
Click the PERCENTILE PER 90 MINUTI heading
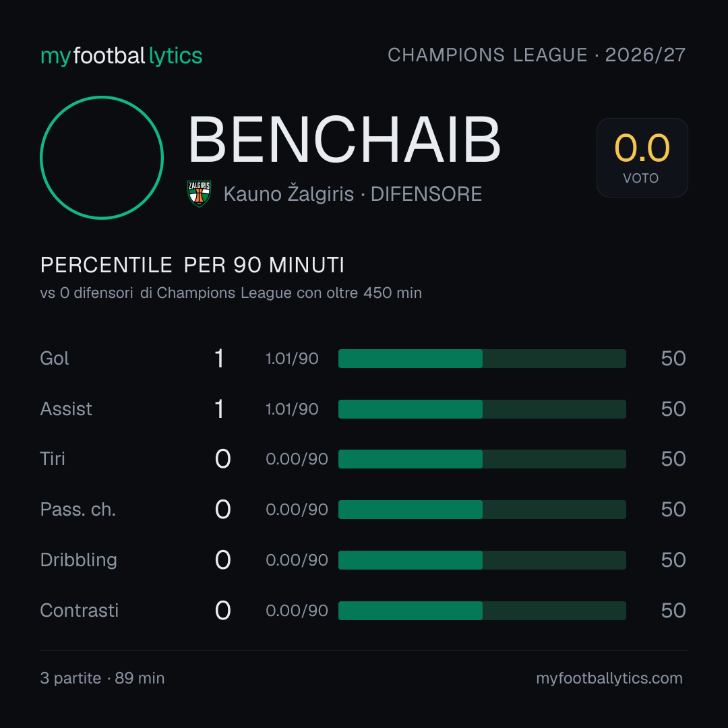192,265
